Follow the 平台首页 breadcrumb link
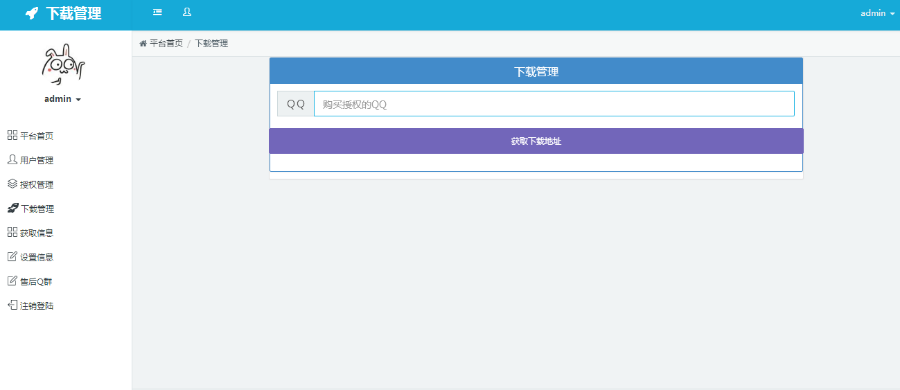Viewport: 900px width, 390px height. tap(166, 44)
